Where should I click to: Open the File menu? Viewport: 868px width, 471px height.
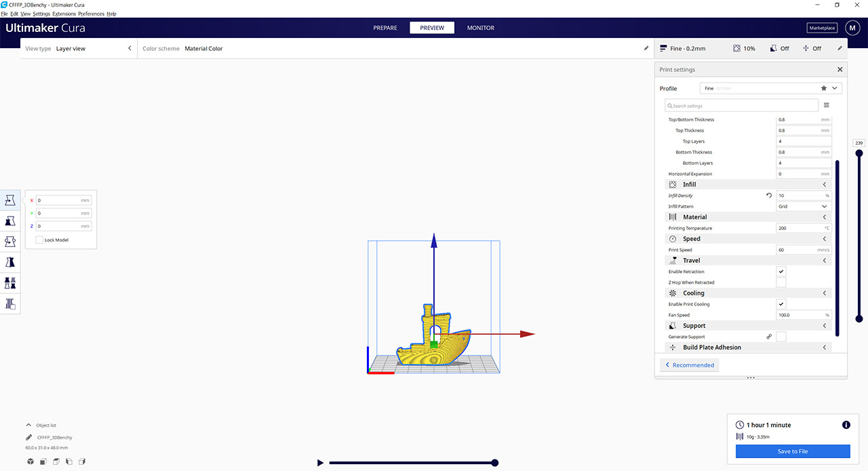point(4,14)
